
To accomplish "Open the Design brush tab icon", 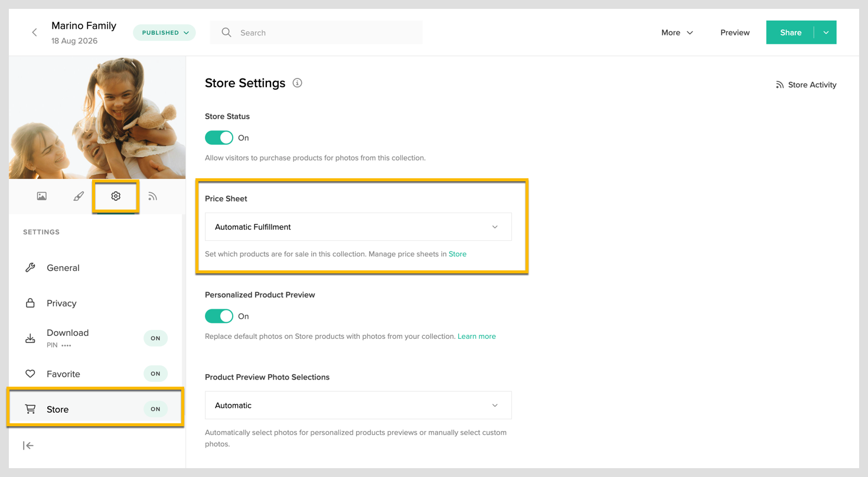I will point(79,196).
